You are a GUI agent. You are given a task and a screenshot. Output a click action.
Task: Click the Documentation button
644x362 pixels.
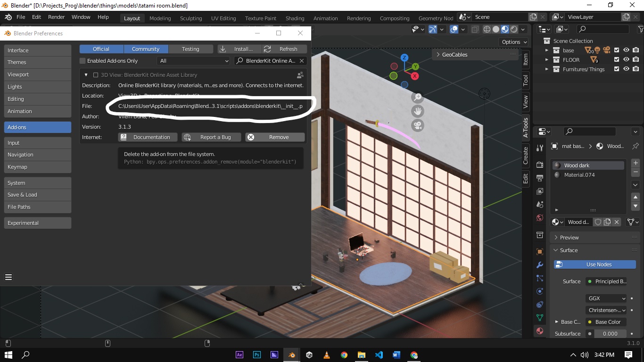[x=148, y=137]
